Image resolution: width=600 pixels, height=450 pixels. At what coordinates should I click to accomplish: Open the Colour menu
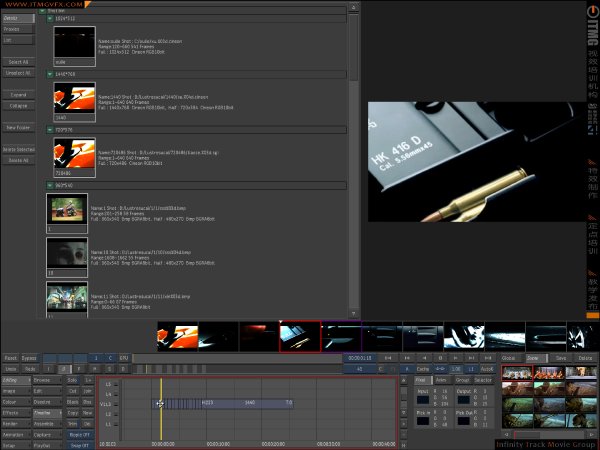(16, 402)
